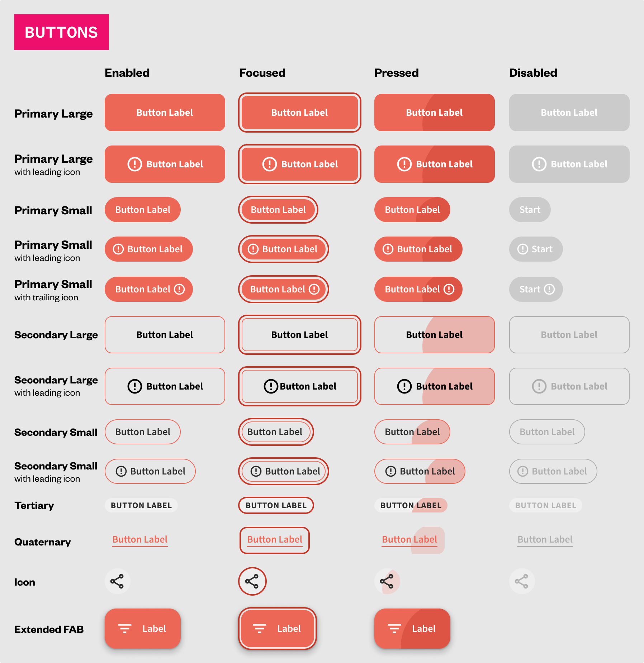Select the focused Secondary Large button without icon
The width and height of the screenshot is (644, 663).
coord(299,335)
